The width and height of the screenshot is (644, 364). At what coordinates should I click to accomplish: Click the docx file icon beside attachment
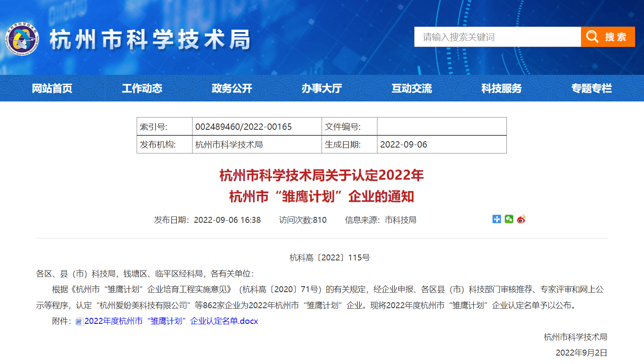point(80,322)
